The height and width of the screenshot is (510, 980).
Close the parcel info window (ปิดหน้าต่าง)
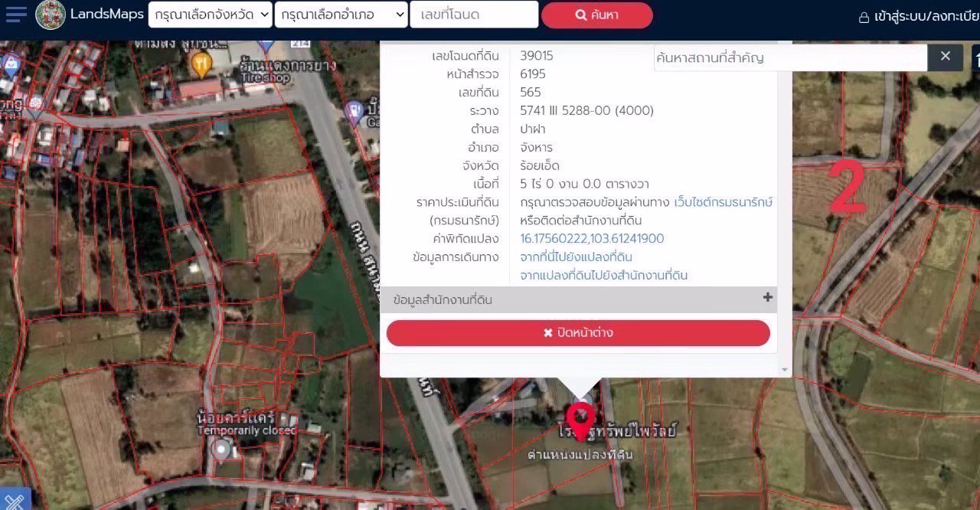pos(578,333)
